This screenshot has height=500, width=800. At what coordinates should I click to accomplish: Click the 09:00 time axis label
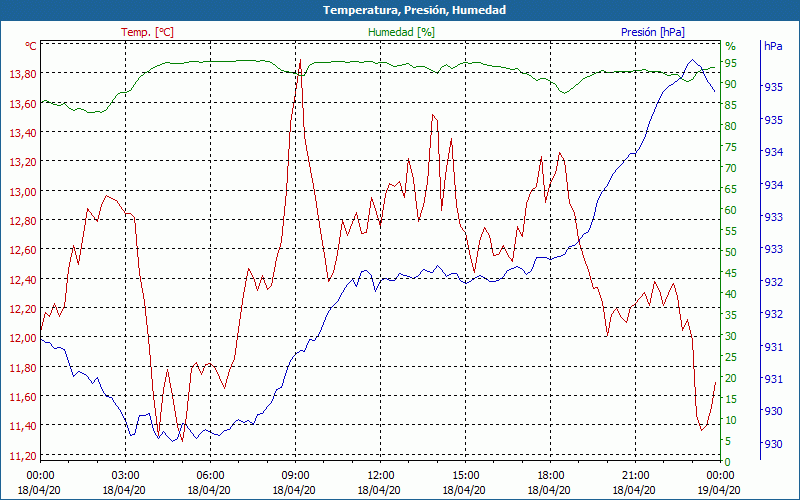[x=295, y=476]
